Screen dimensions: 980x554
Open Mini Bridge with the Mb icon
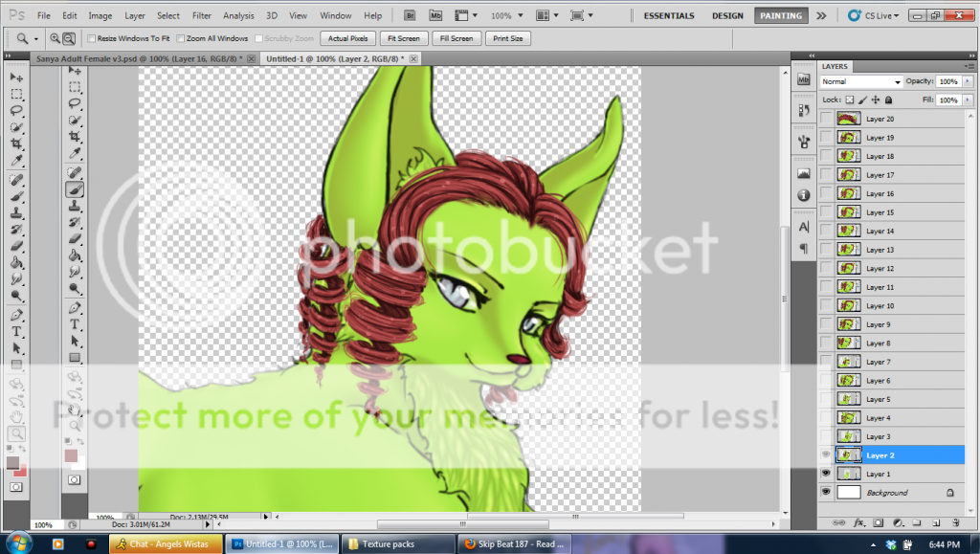pos(435,16)
